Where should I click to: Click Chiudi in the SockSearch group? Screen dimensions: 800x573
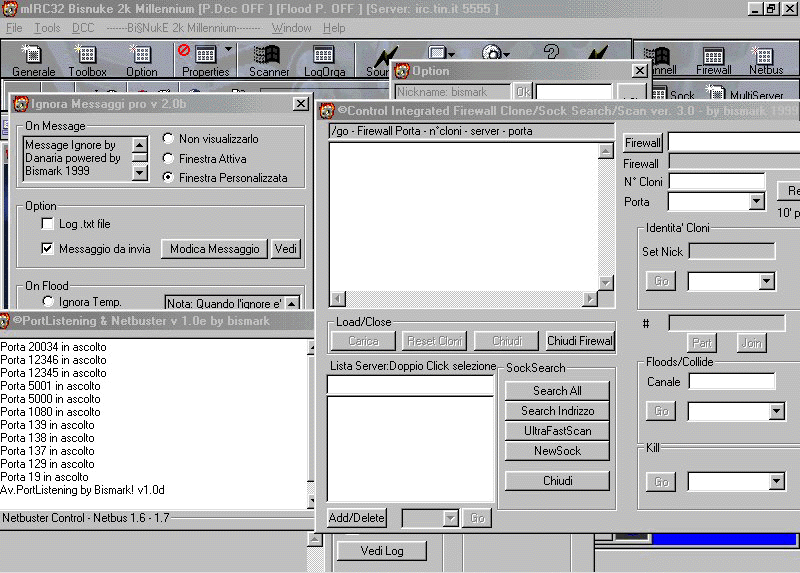[x=557, y=481]
